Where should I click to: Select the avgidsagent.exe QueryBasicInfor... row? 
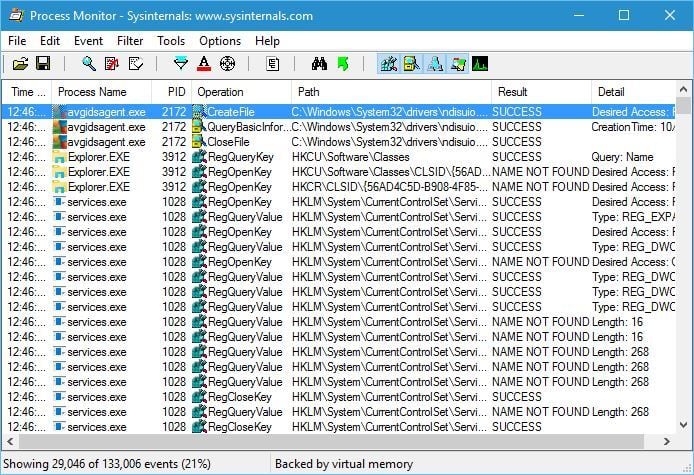[x=339, y=127]
